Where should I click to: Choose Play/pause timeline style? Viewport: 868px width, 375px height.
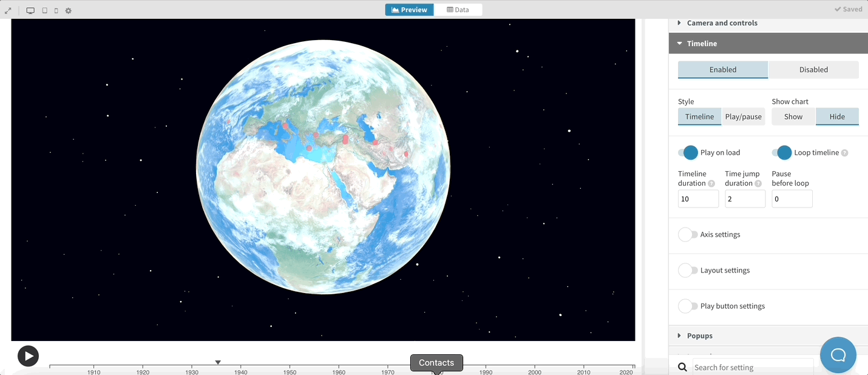coord(743,117)
